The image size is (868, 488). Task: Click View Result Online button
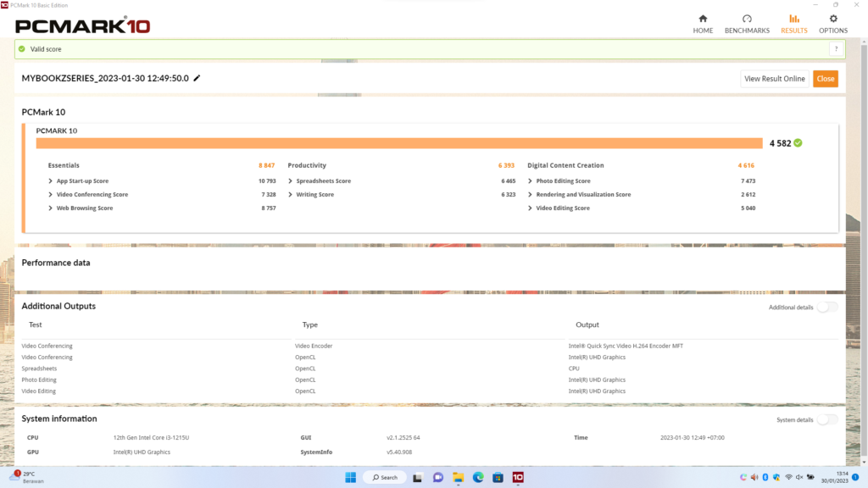point(775,79)
